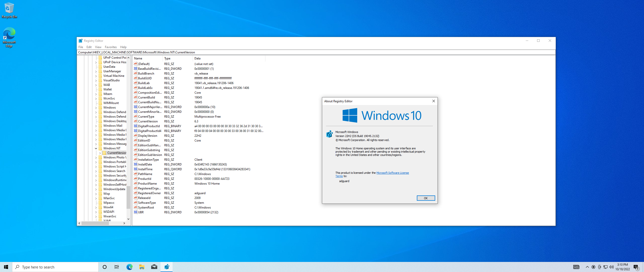This screenshot has width=644, height=272.
Task: Open the View menu
Action: (x=98, y=47)
